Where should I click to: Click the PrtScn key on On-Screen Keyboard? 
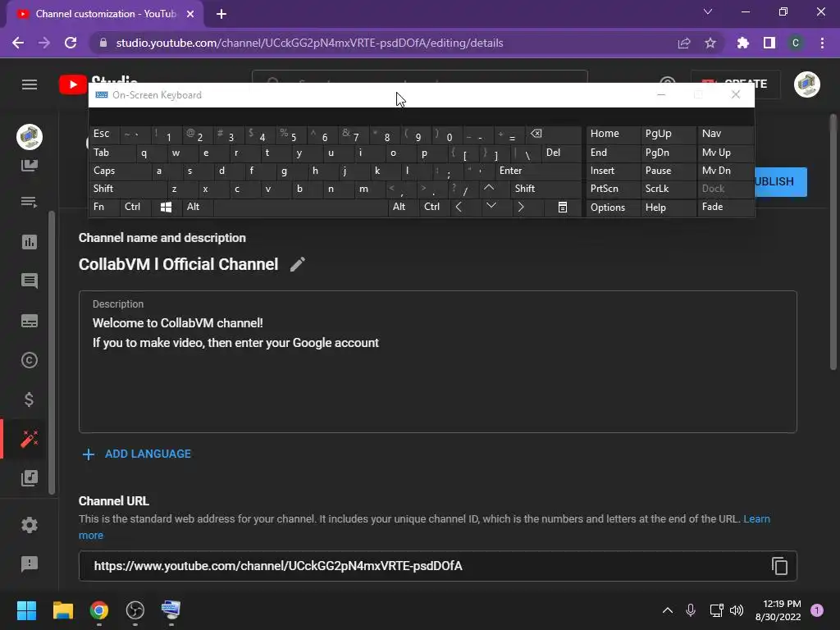614,189
